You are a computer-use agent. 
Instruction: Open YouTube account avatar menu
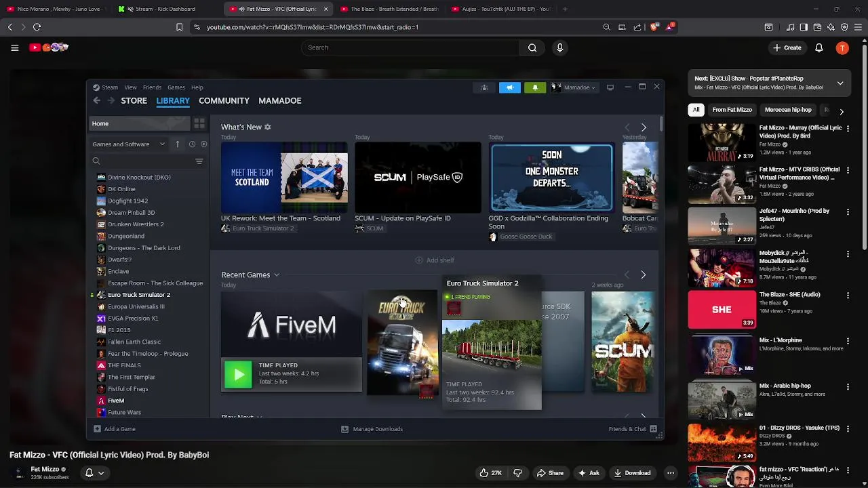click(x=842, y=47)
